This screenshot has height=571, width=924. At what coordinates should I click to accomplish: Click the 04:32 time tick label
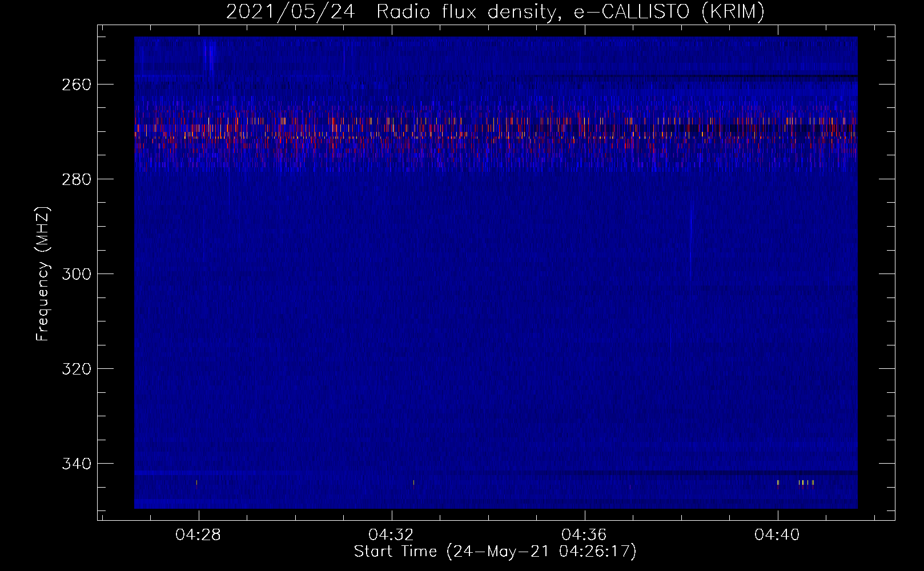point(391,535)
